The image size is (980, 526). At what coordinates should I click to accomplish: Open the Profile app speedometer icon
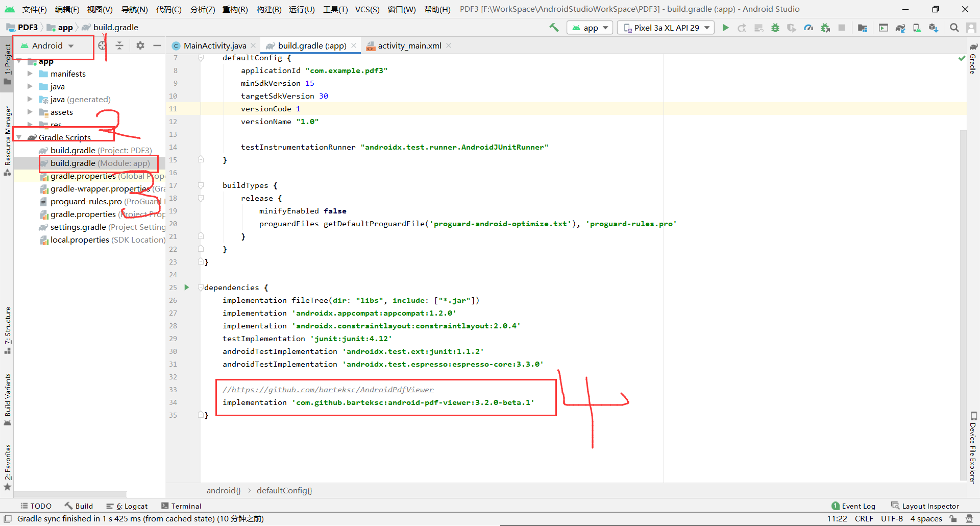click(808, 28)
